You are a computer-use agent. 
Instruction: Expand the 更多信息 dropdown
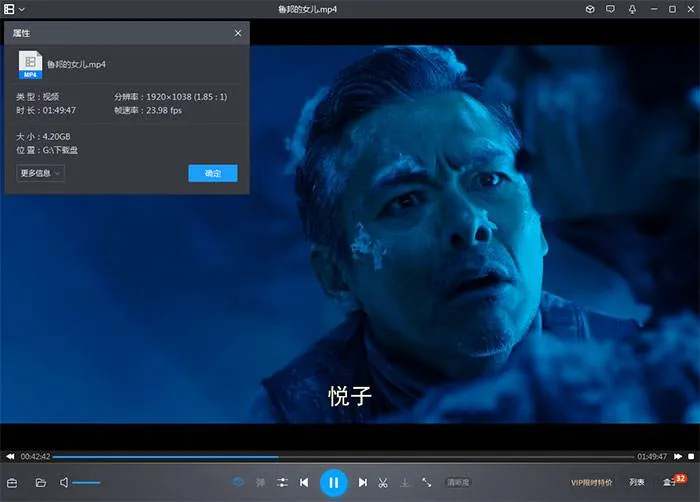point(41,173)
